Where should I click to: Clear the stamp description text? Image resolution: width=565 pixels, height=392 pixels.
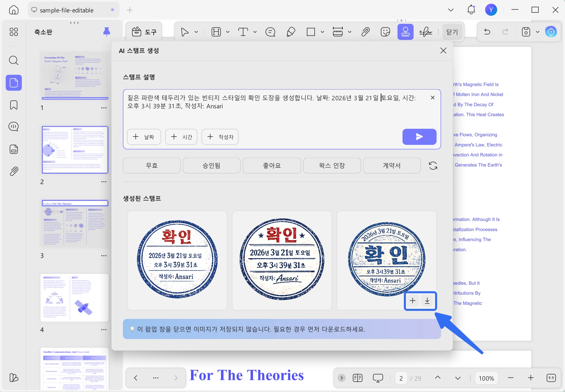pos(433,98)
